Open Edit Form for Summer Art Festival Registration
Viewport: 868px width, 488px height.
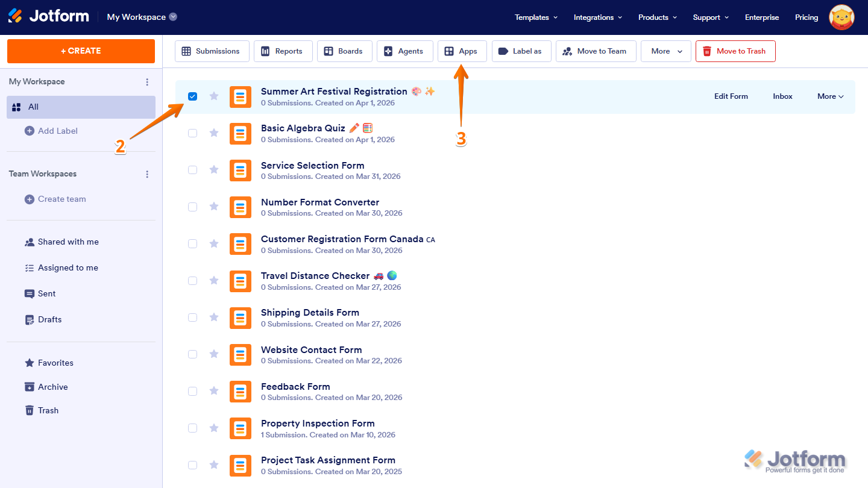point(731,96)
